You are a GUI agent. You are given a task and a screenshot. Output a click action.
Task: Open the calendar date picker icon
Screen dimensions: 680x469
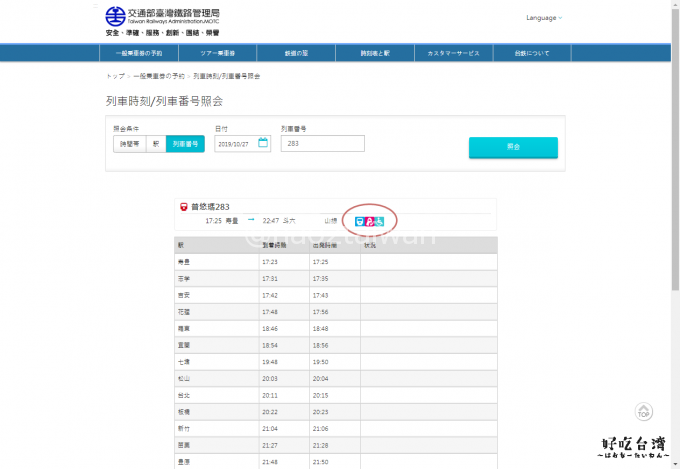(x=263, y=143)
